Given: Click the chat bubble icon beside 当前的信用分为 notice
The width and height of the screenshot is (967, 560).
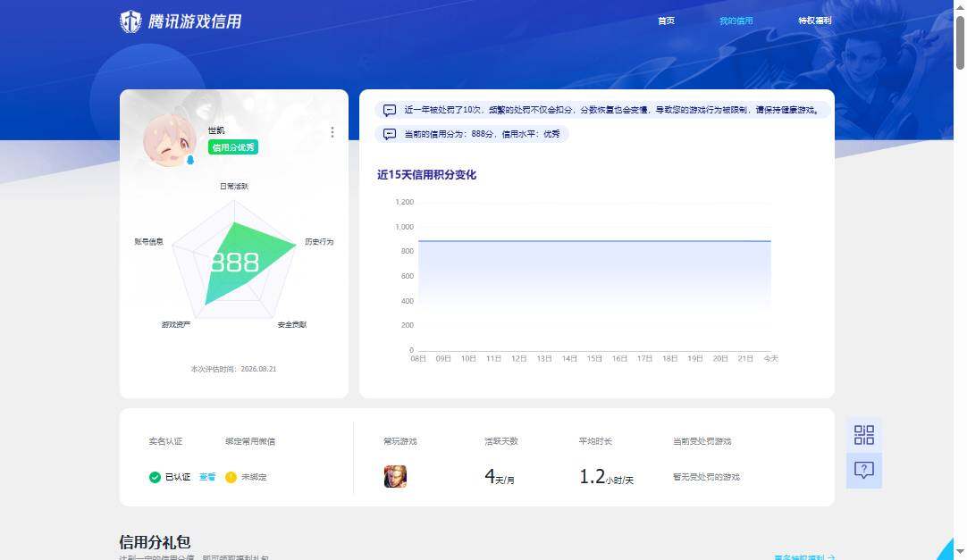Looking at the screenshot, I should 390,134.
